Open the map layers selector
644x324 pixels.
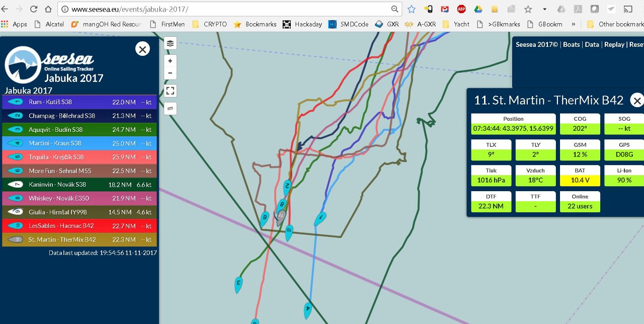click(170, 43)
